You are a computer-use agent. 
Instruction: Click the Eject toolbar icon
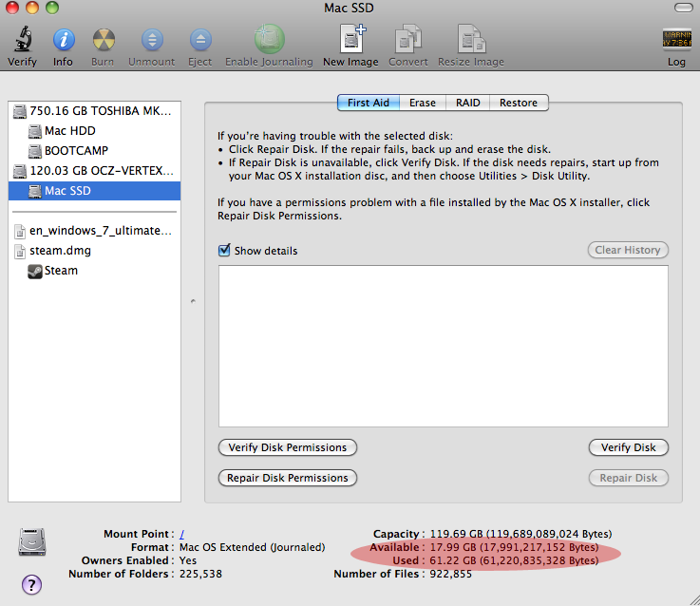[200, 40]
